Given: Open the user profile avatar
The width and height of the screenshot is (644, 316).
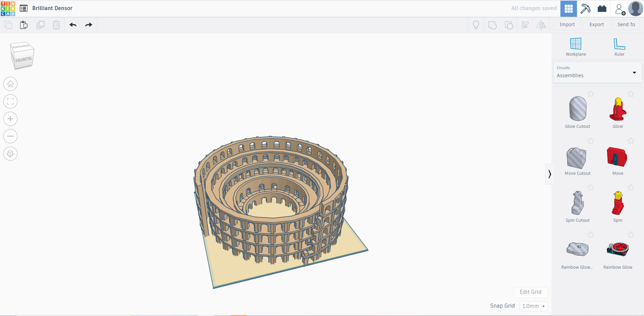Looking at the screenshot, I should tap(636, 8).
